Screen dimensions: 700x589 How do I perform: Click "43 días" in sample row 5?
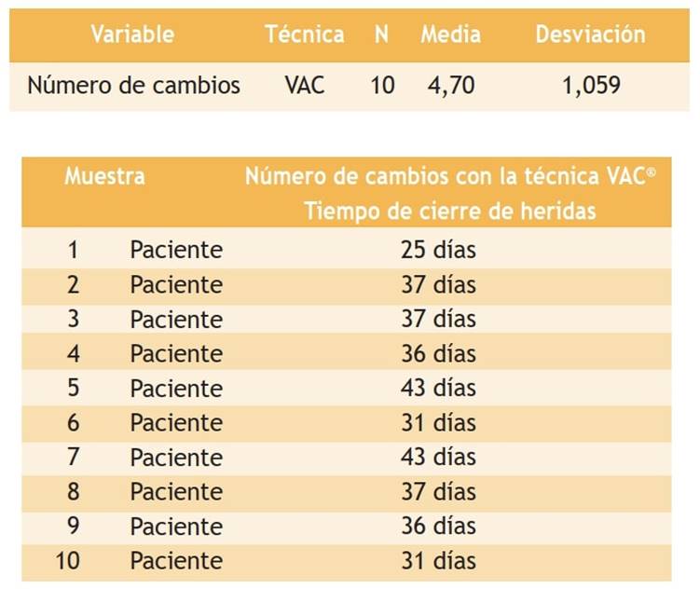pos(438,389)
